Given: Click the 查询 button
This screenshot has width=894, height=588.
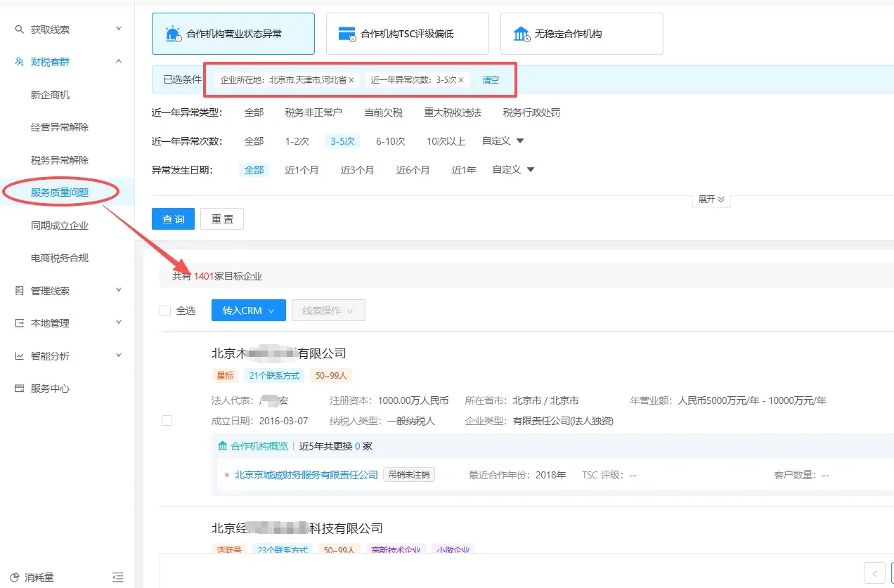Looking at the screenshot, I should [x=174, y=219].
